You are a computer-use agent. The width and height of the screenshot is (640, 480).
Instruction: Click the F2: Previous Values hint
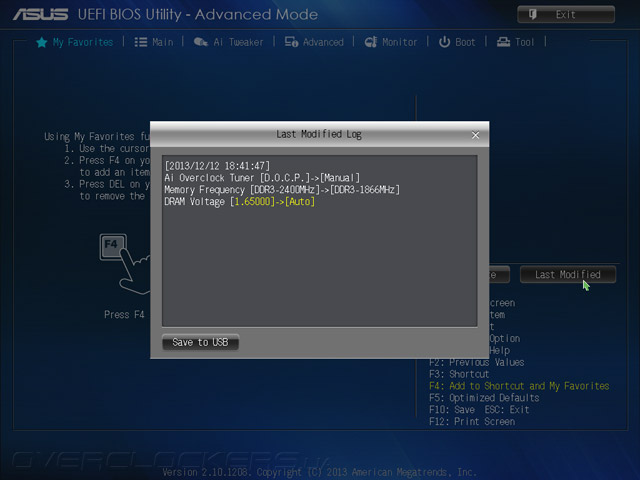[x=477, y=362]
